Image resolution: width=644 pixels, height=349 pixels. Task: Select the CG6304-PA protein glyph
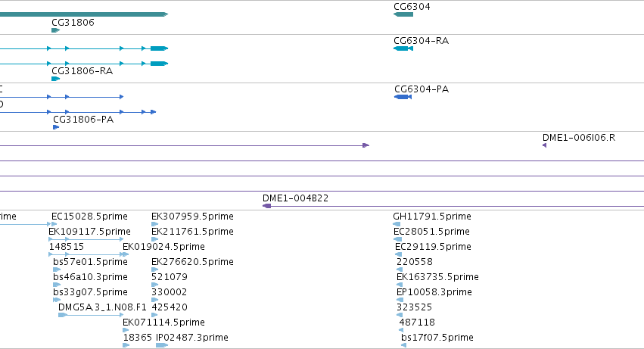point(403,97)
